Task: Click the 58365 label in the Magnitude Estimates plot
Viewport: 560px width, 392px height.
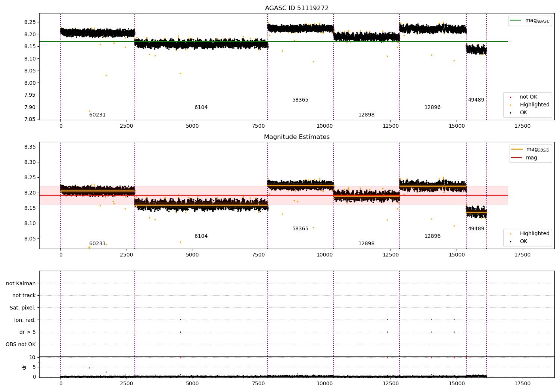Action: point(300,229)
